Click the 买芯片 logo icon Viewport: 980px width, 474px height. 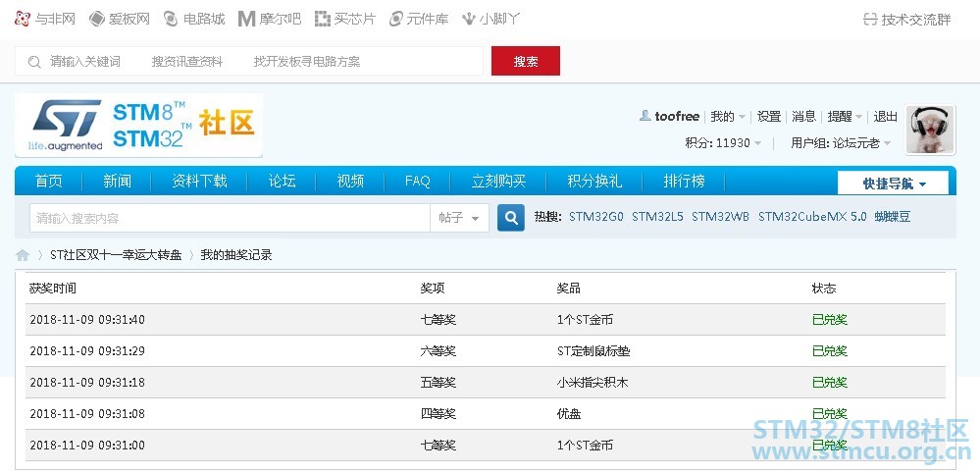[323, 19]
